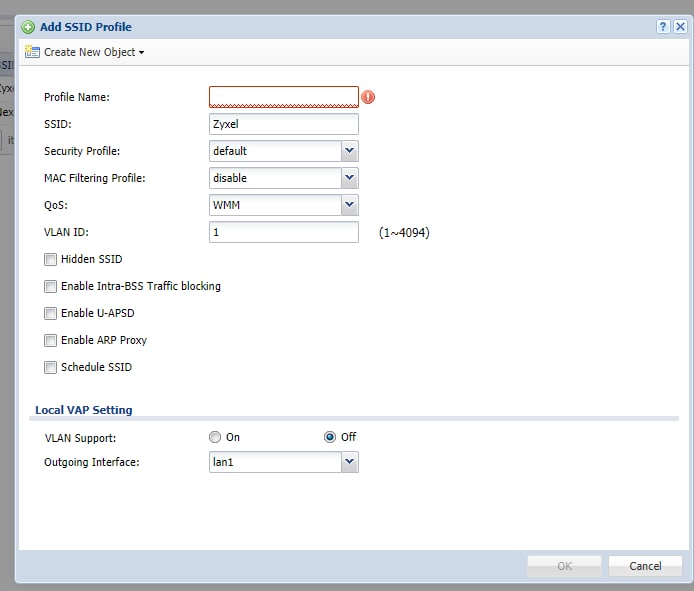Click the red Profile Name error icon

click(x=368, y=97)
